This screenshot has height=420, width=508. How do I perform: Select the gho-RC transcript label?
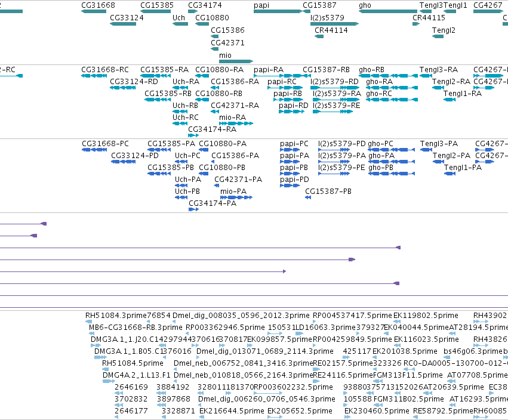[378, 94]
